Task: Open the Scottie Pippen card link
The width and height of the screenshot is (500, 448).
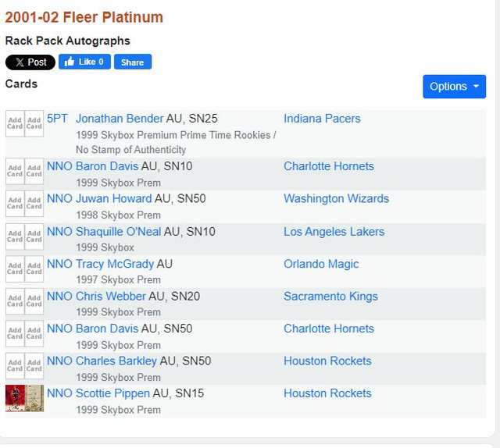Action: pos(112,393)
